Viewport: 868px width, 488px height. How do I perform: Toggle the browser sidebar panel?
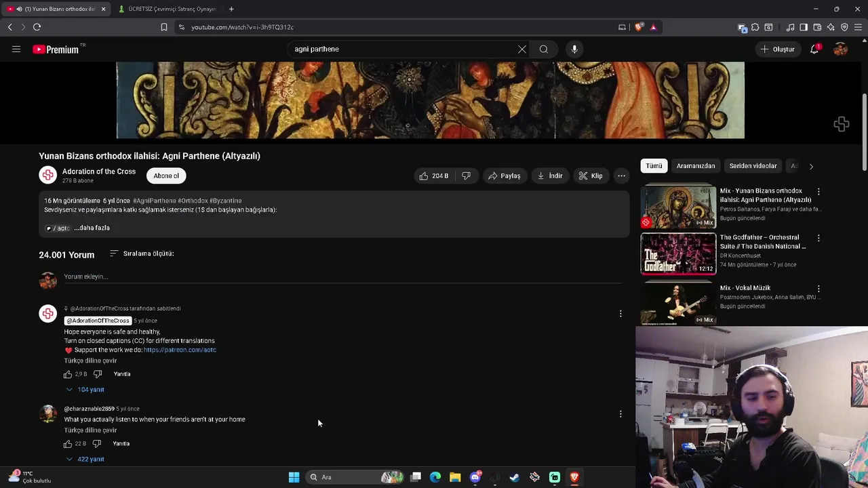[804, 27]
